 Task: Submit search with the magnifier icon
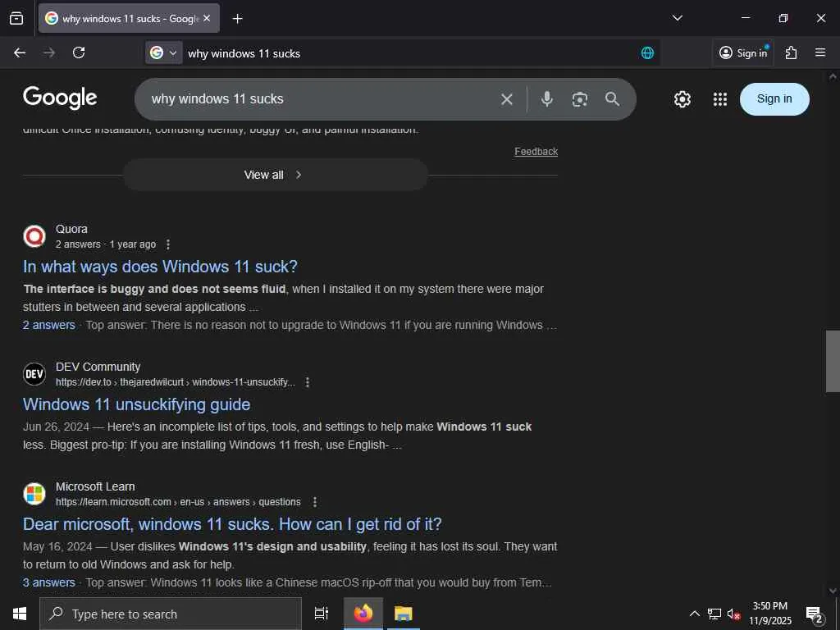pyautogui.click(x=612, y=99)
